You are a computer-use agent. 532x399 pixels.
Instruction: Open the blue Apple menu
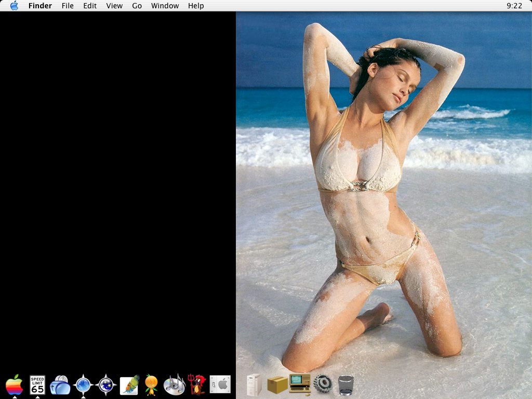point(14,6)
